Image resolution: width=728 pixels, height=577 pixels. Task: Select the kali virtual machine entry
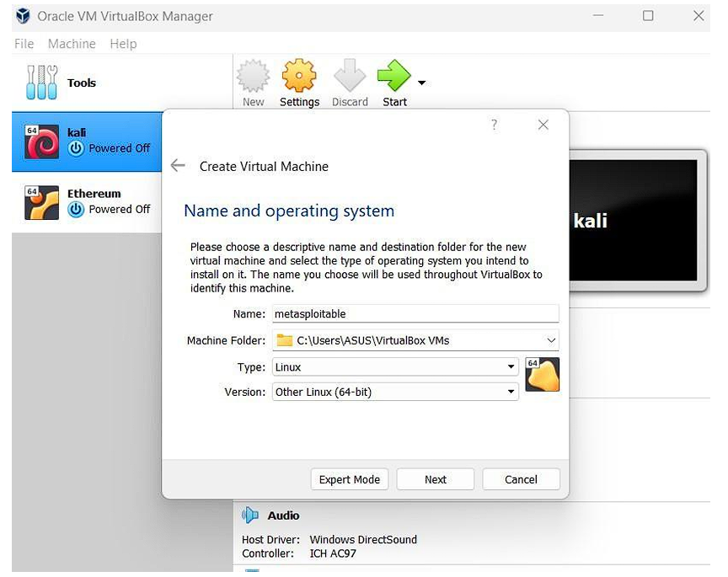[x=87, y=141]
